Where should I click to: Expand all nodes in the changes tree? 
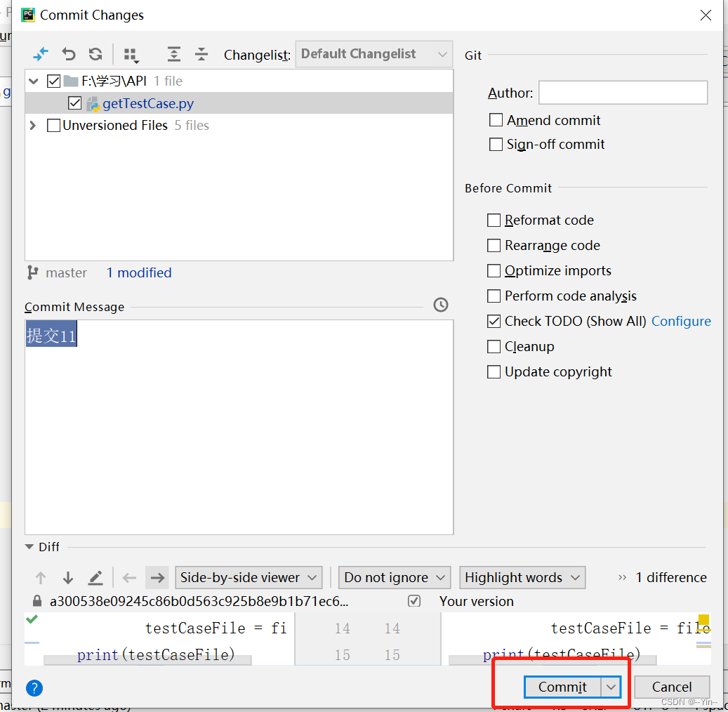click(173, 54)
